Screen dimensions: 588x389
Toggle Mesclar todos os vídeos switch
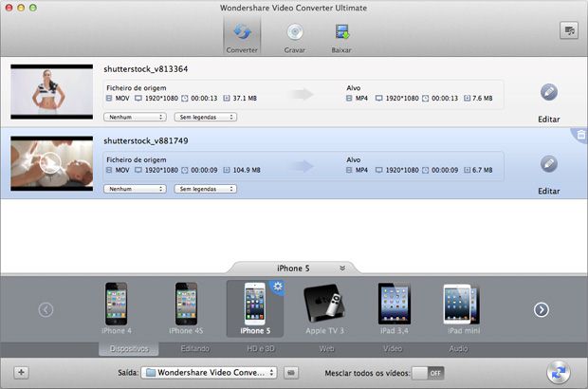[x=429, y=373]
